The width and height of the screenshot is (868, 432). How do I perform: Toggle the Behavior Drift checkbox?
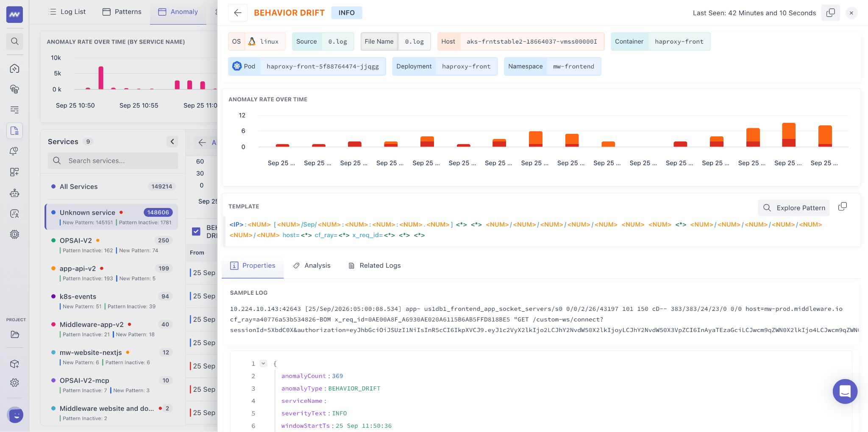[x=196, y=232]
